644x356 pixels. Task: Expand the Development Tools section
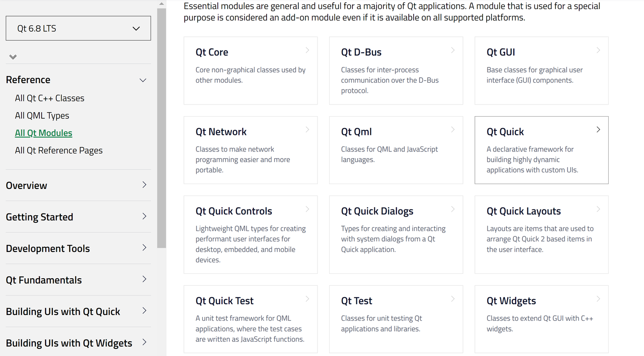point(144,248)
